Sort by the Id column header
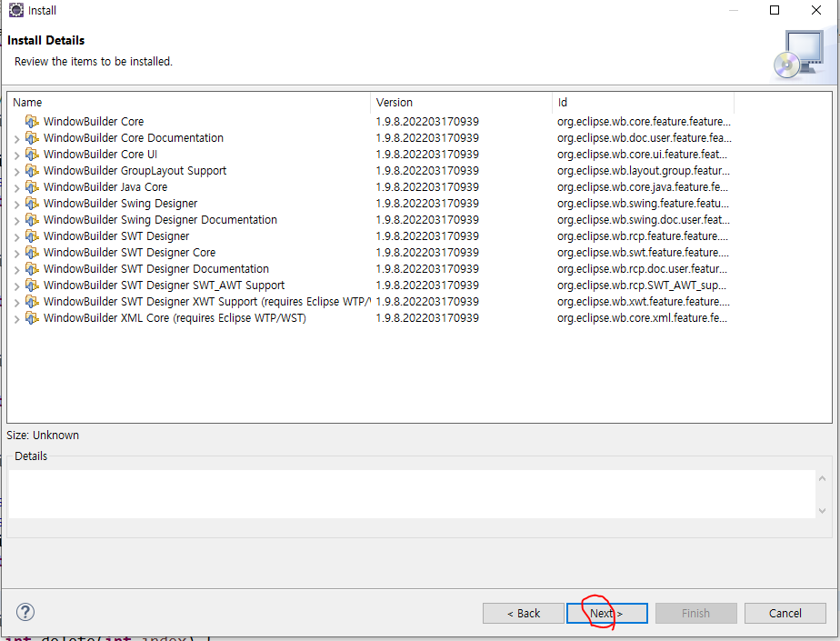 point(643,103)
